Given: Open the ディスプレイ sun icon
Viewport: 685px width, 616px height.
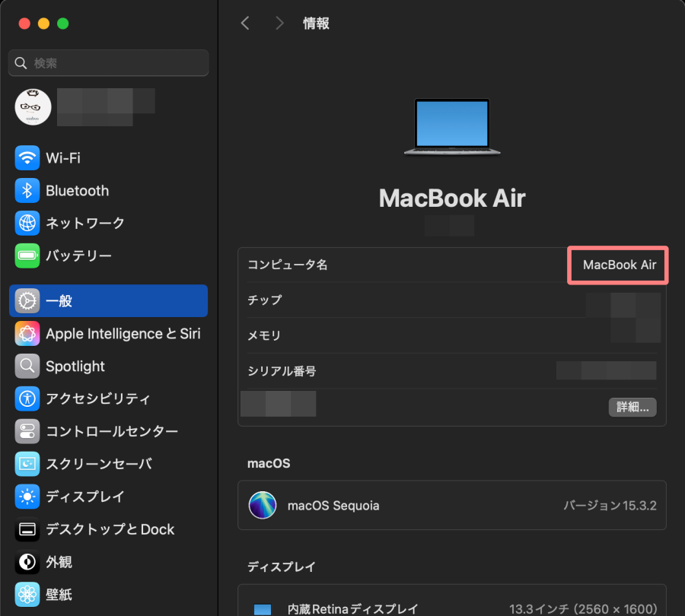Looking at the screenshot, I should [27, 497].
